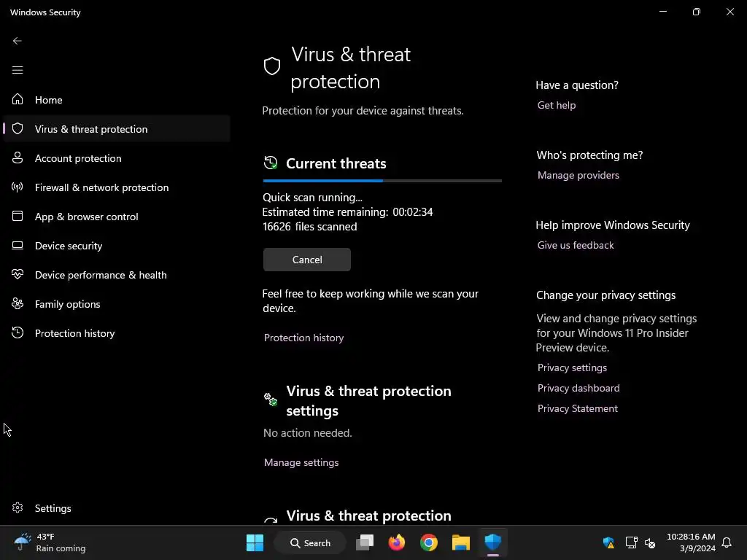Click the quick scan progress bar

[382, 181]
